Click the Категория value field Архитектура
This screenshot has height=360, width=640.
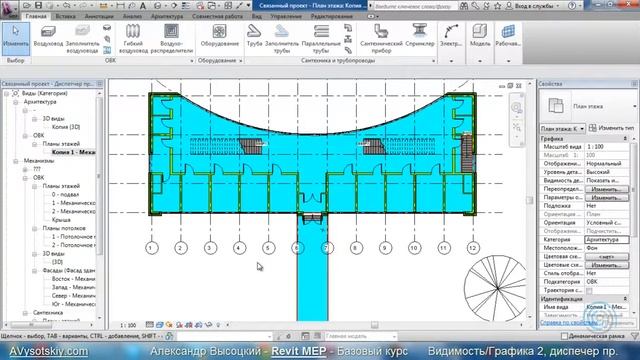tap(607, 240)
